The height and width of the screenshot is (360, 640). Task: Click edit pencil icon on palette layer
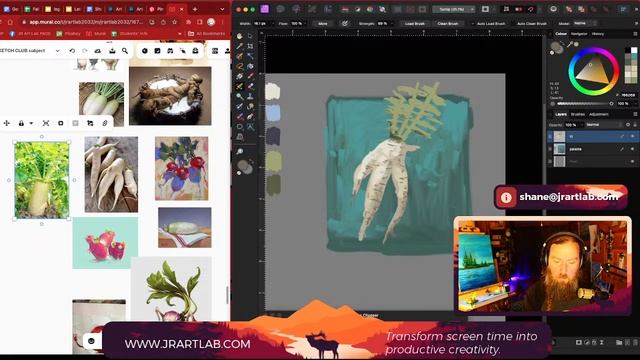click(622, 149)
